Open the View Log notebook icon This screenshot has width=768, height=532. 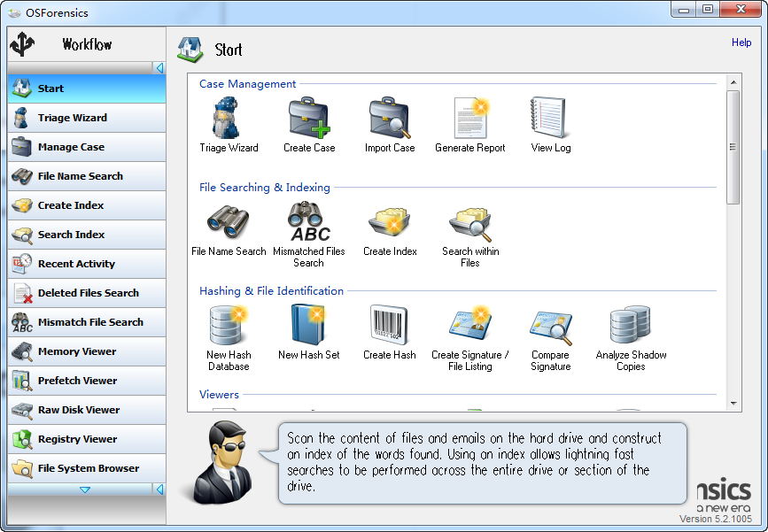pos(548,118)
